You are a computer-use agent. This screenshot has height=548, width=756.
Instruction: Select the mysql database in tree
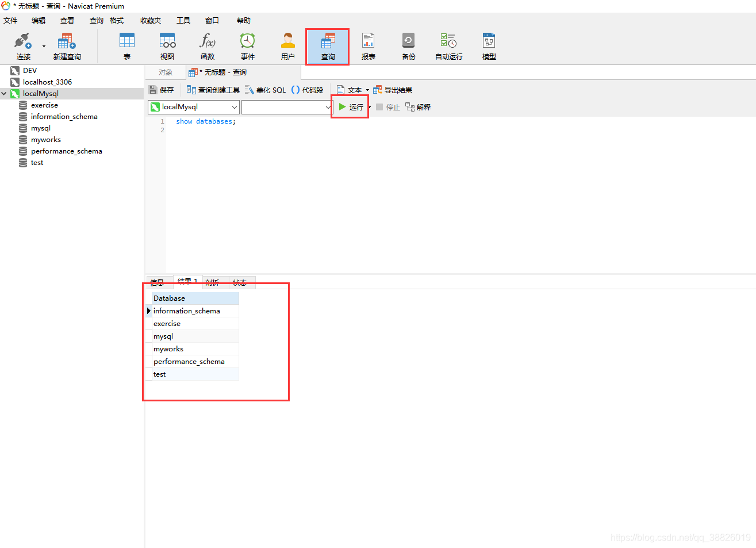(x=40, y=128)
